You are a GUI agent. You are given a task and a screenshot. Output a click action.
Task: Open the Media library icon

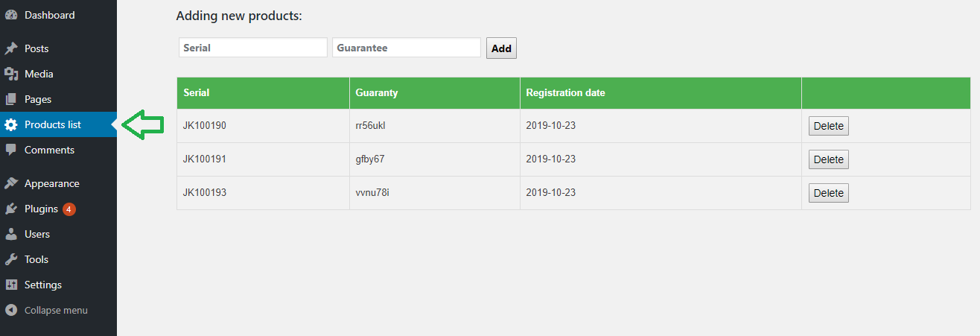click(11, 74)
